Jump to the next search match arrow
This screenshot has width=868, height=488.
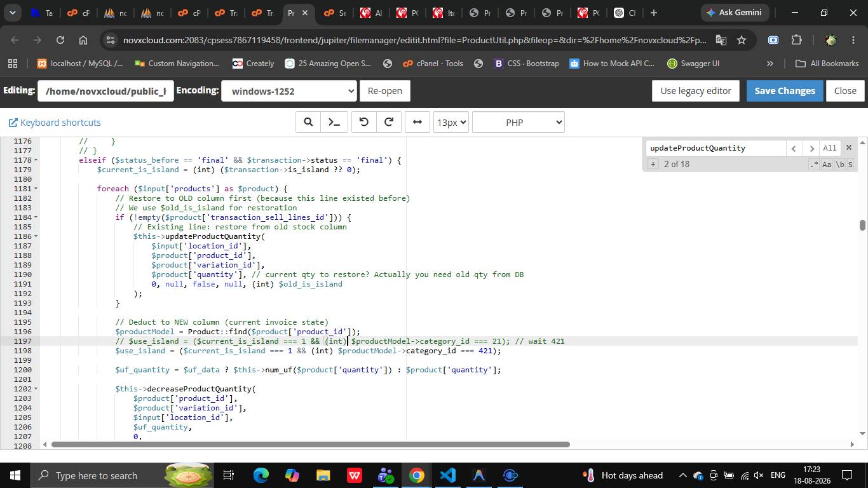pos(811,148)
